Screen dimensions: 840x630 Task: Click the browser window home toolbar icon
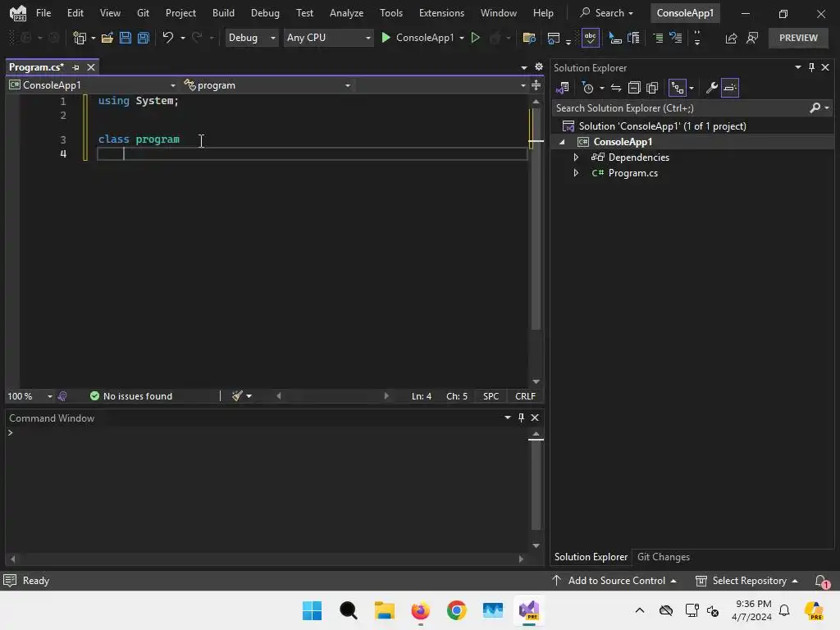[554, 38]
